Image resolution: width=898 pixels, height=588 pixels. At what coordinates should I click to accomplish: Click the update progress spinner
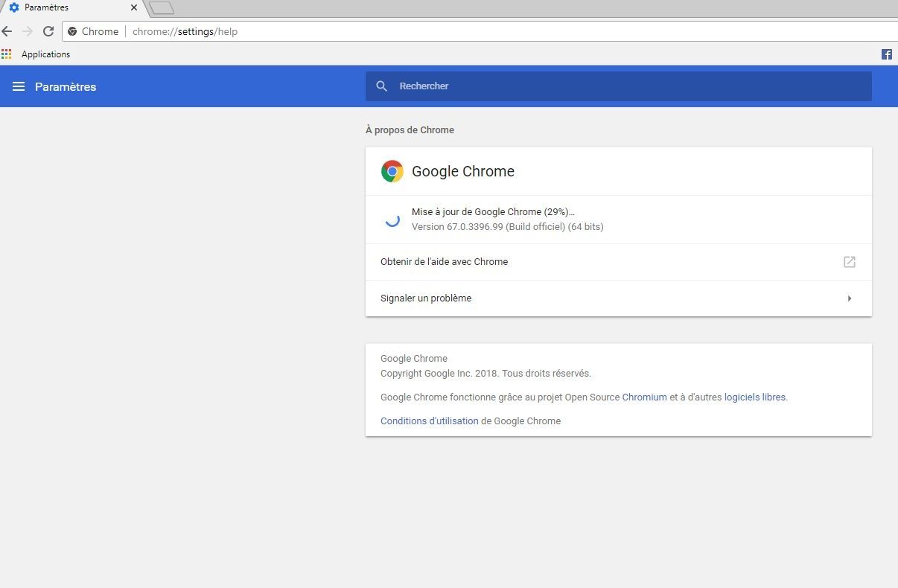point(392,220)
